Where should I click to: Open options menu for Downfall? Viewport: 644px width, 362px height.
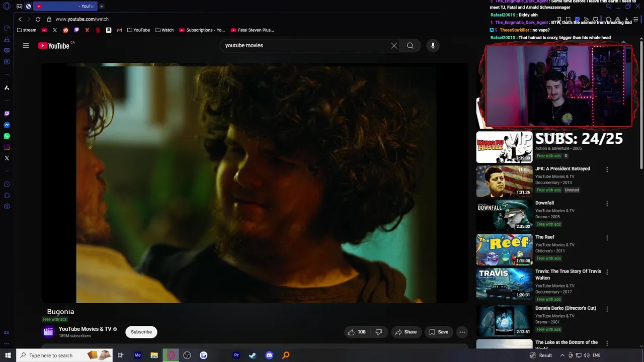(607, 204)
